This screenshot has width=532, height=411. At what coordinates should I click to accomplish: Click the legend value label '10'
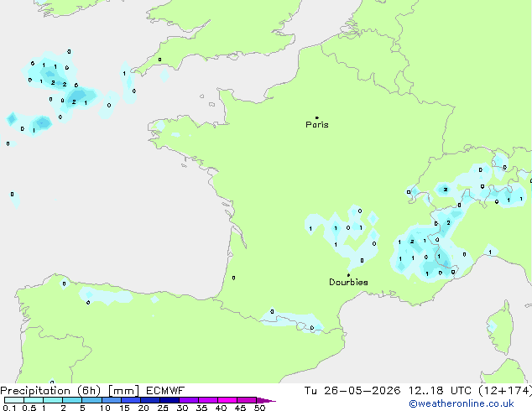105,408
